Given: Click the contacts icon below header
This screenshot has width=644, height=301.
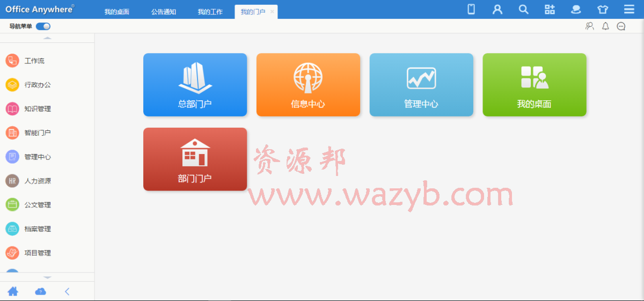Looking at the screenshot, I should point(590,26).
